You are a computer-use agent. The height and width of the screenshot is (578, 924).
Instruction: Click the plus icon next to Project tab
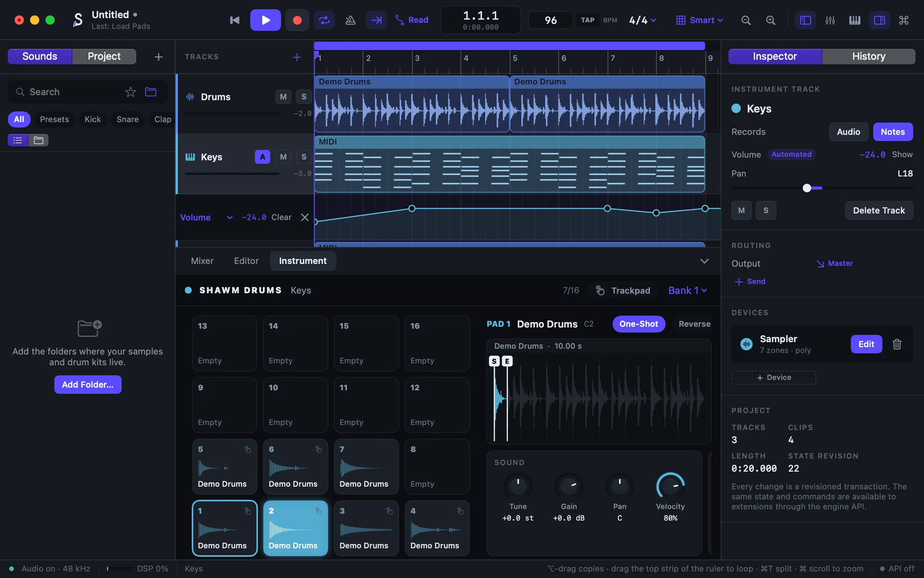pos(159,57)
